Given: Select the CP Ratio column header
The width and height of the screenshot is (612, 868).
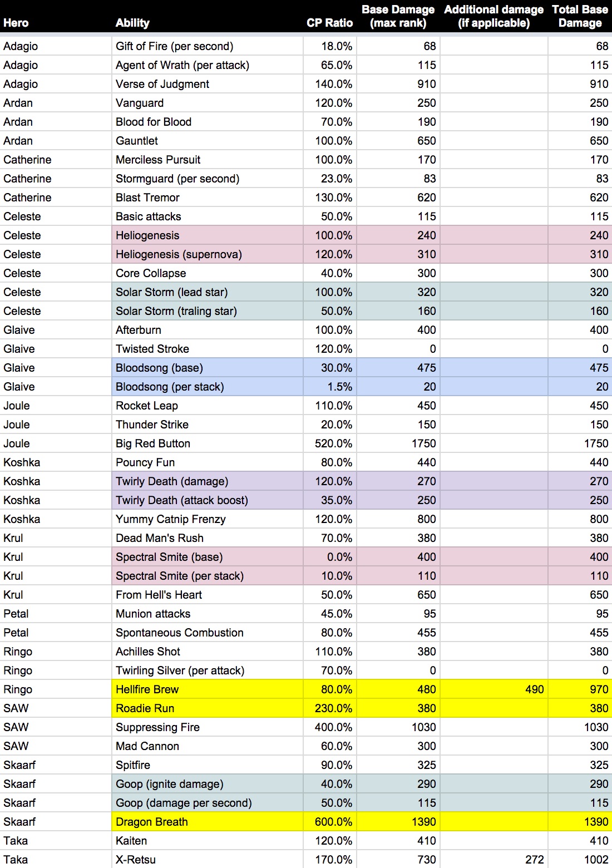Looking at the screenshot, I should point(330,17).
